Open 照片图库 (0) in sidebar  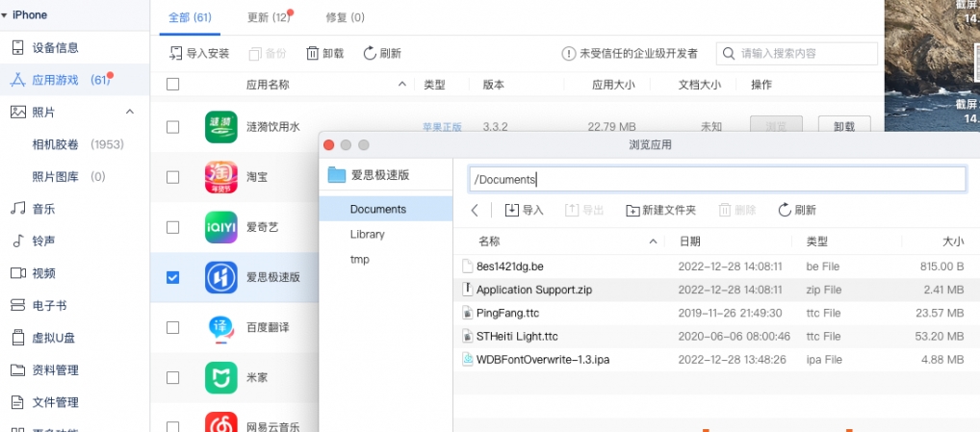(68, 177)
